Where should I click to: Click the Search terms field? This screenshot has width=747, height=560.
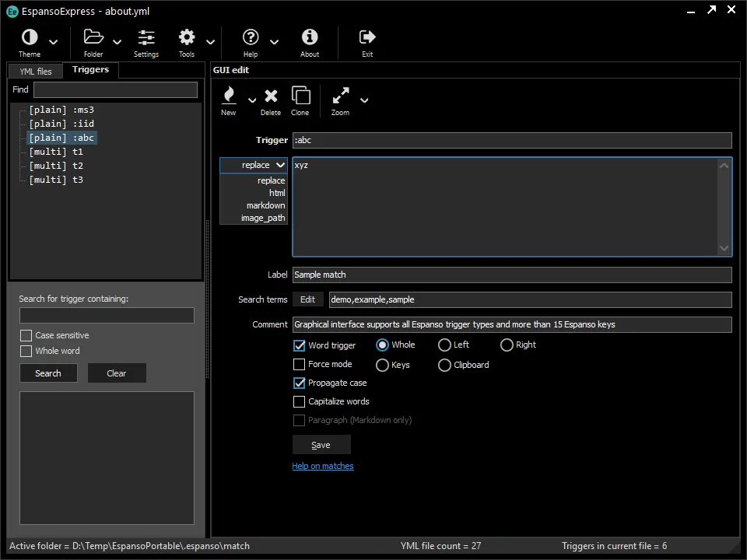point(530,299)
